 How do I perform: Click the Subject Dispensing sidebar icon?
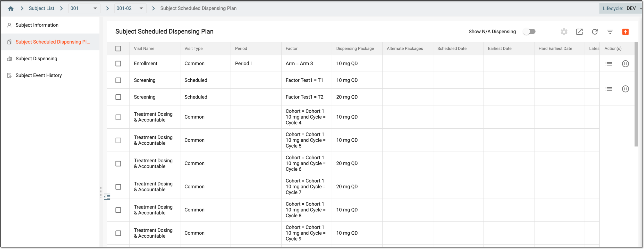[10, 59]
